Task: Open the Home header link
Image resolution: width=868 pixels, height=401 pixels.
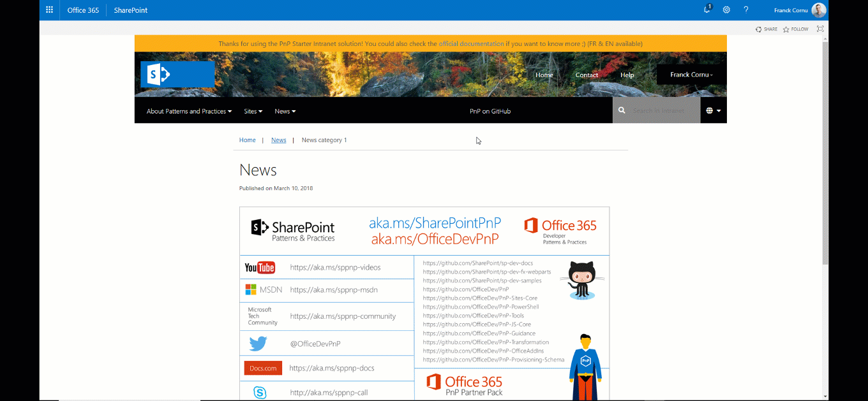Action: pyautogui.click(x=544, y=75)
